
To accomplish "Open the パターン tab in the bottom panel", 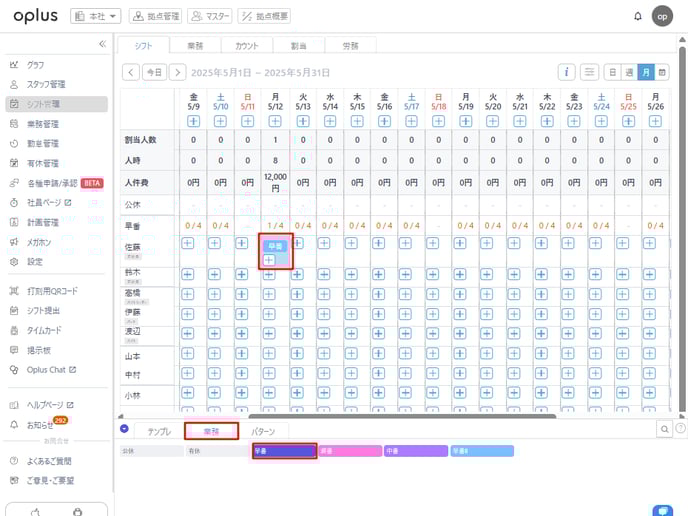I will tap(264, 431).
